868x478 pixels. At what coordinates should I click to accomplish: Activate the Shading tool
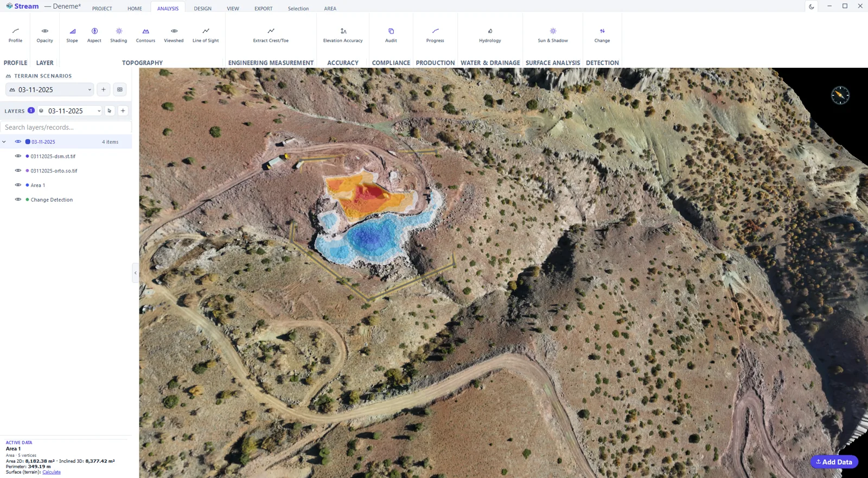[118, 35]
